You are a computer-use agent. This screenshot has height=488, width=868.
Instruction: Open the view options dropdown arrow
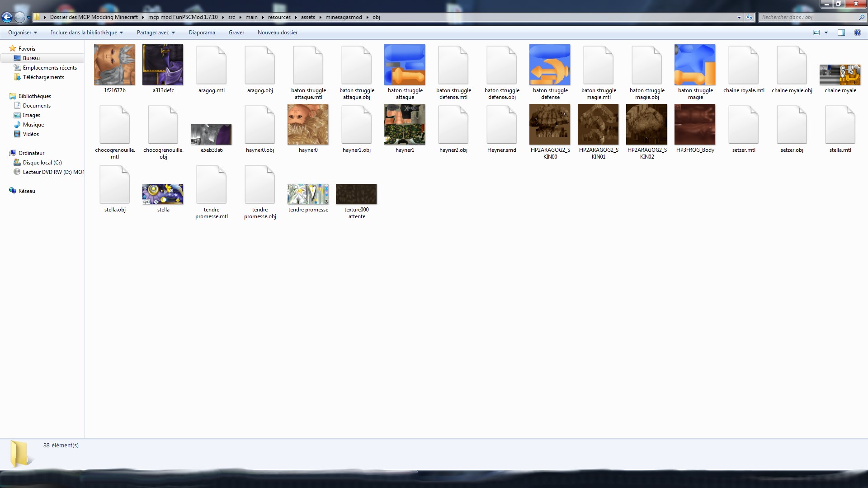pos(826,33)
